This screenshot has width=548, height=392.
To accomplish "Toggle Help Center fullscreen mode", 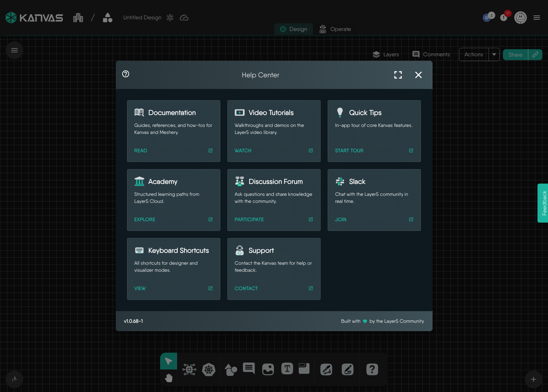I will click(398, 75).
